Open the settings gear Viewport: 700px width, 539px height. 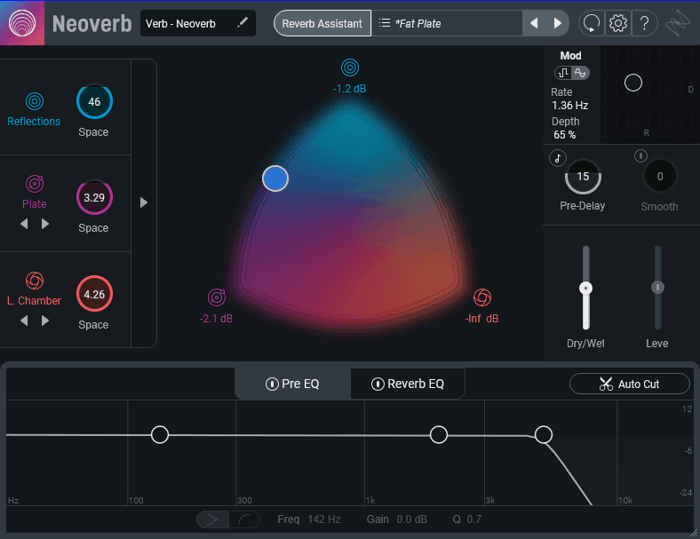tap(618, 23)
